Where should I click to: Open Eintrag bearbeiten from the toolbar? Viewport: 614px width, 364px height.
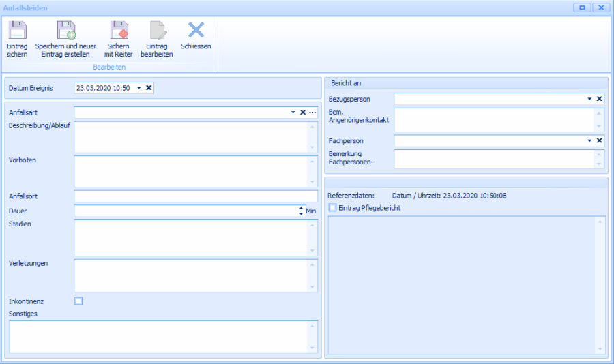pos(157,31)
